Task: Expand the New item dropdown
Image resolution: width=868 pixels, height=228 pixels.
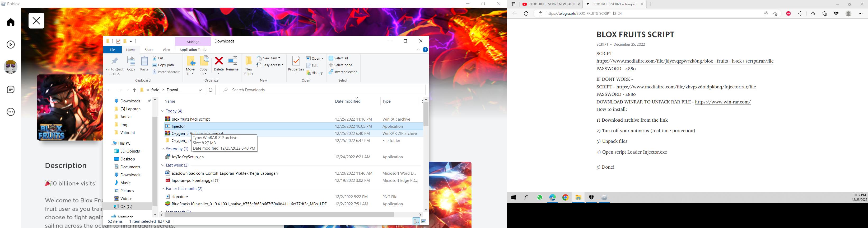Action: click(x=269, y=58)
